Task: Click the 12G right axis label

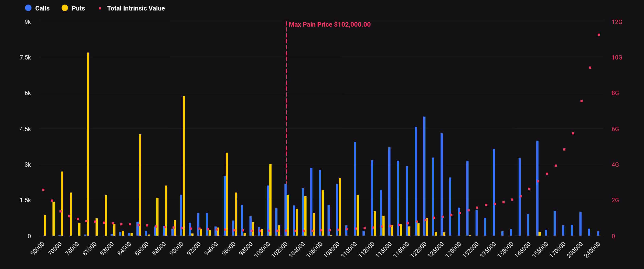Action: [617, 22]
